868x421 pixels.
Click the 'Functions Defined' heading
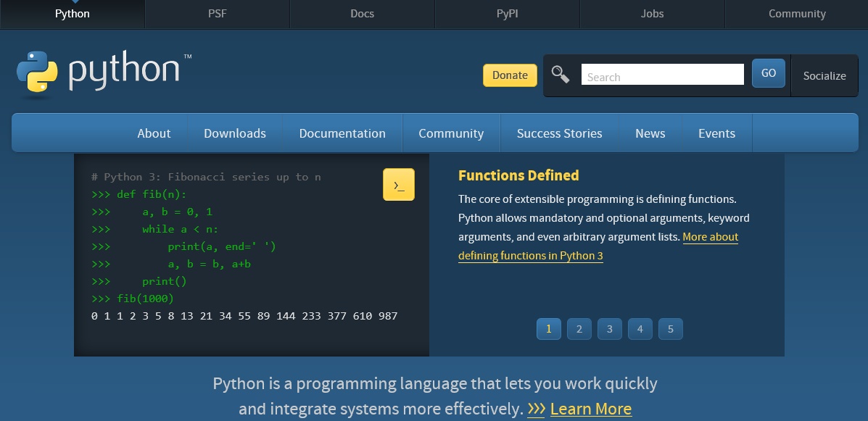click(x=518, y=175)
